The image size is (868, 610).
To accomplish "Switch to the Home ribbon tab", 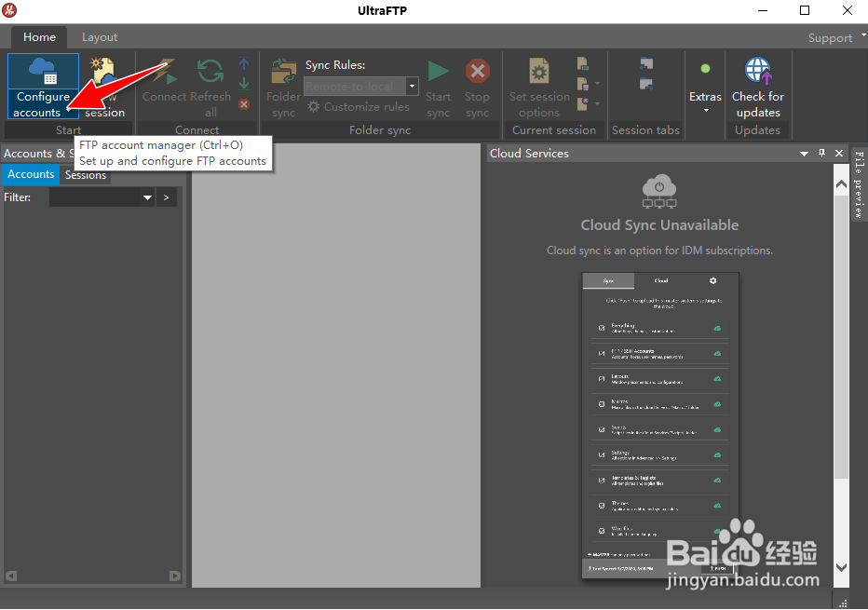I will pos(39,37).
